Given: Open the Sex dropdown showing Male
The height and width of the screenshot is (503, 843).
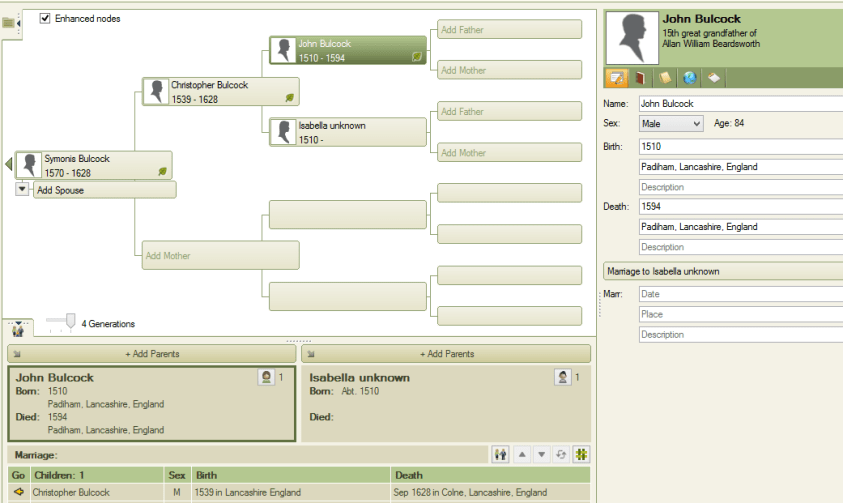Looking at the screenshot, I should 670,123.
